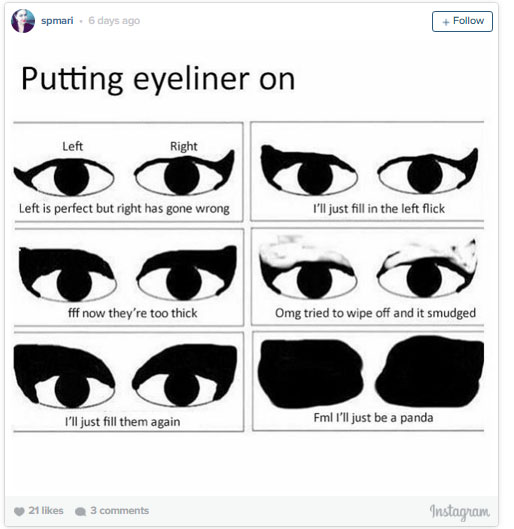Click the 'fff now they're too thick' panel
Image resolution: width=514 pixels, height=529 pixels.
click(x=128, y=277)
